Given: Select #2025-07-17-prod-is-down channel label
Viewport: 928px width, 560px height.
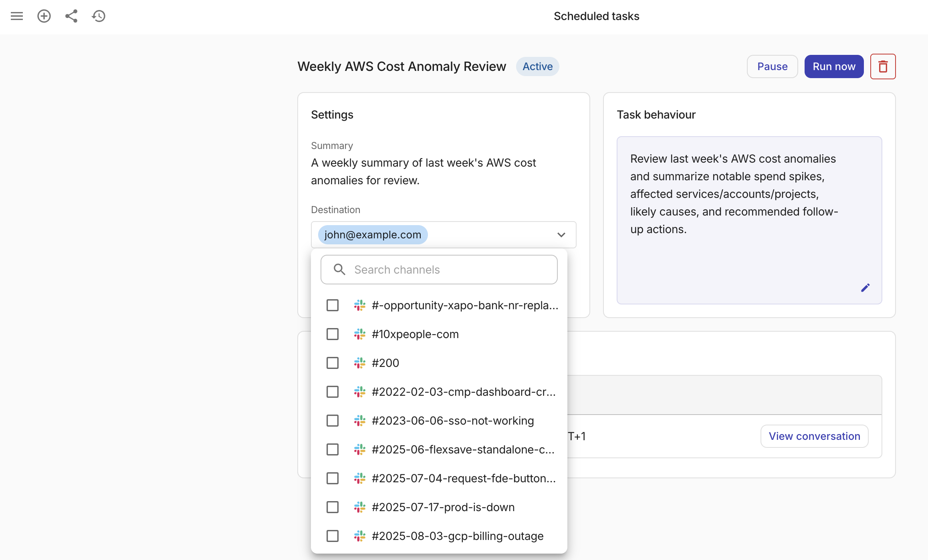Looking at the screenshot, I should 443,507.
